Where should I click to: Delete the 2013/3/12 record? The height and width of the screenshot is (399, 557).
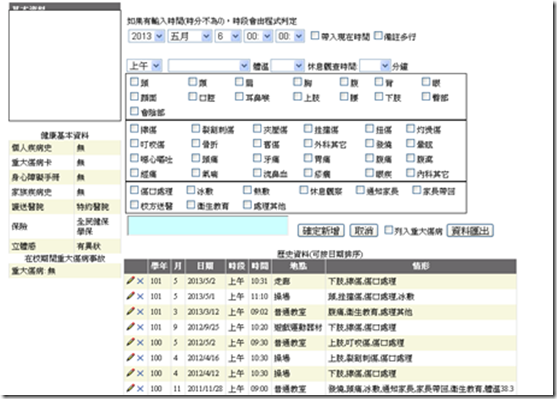(x=140, y=312)
